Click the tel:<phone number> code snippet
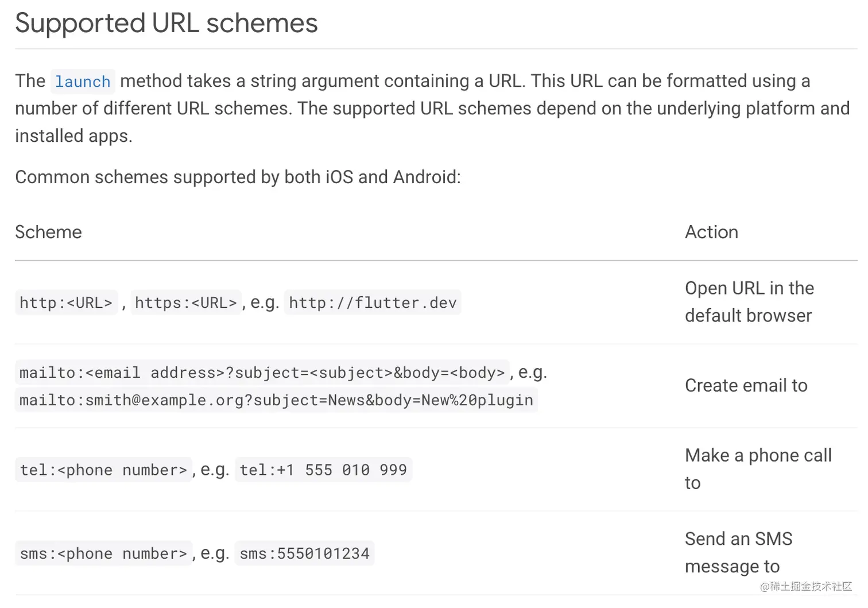868x608 pixels. [103, 470]
